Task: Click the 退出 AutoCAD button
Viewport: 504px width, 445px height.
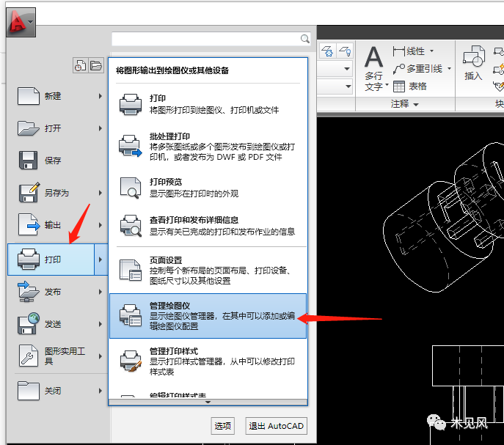Action: pos(276,426)
